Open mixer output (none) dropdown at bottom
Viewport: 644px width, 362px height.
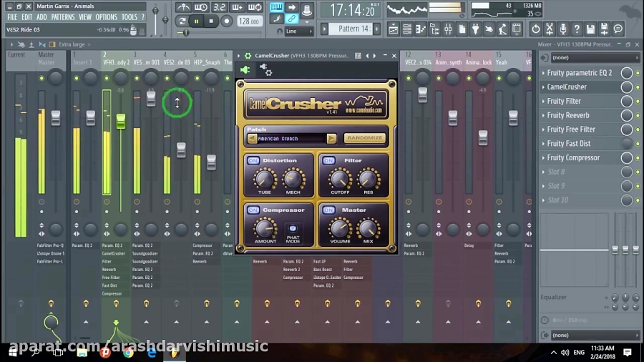point(595,336)
